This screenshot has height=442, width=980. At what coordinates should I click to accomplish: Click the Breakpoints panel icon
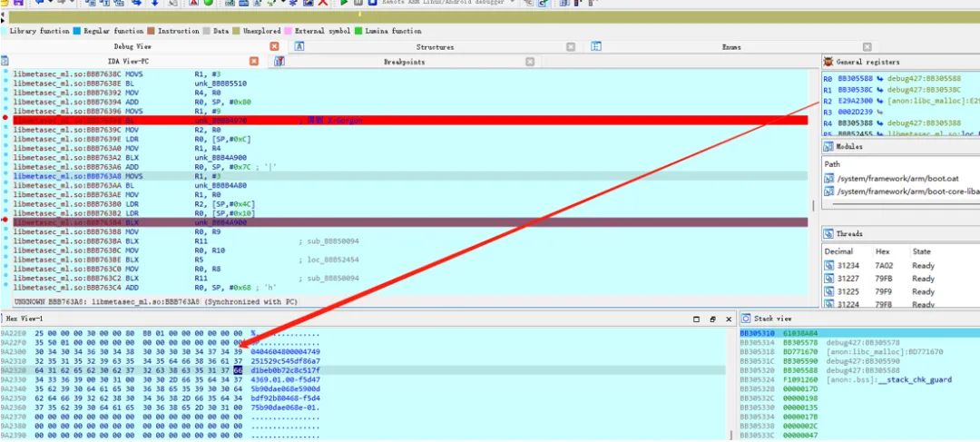[x=279, y=62]
